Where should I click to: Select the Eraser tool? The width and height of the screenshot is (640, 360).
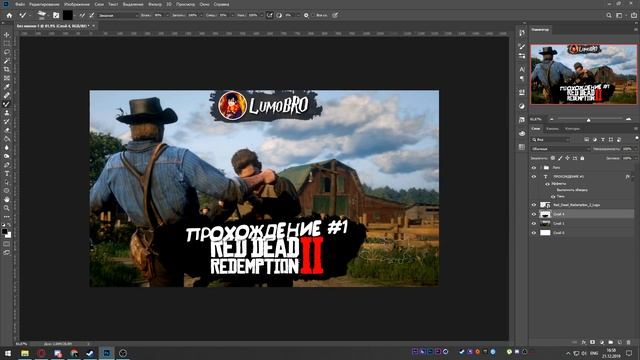(7, 130)
